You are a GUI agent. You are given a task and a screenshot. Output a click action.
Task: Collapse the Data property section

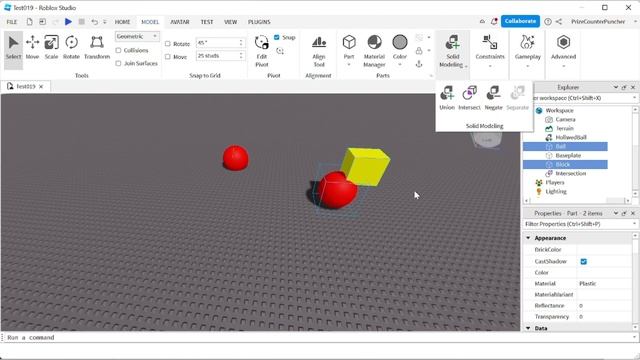click(x=528, y=328)
